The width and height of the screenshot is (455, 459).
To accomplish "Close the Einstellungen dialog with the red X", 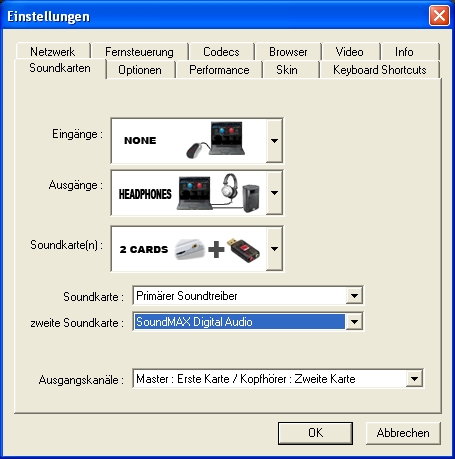I will pyautogui.click(x=439, y=16).
